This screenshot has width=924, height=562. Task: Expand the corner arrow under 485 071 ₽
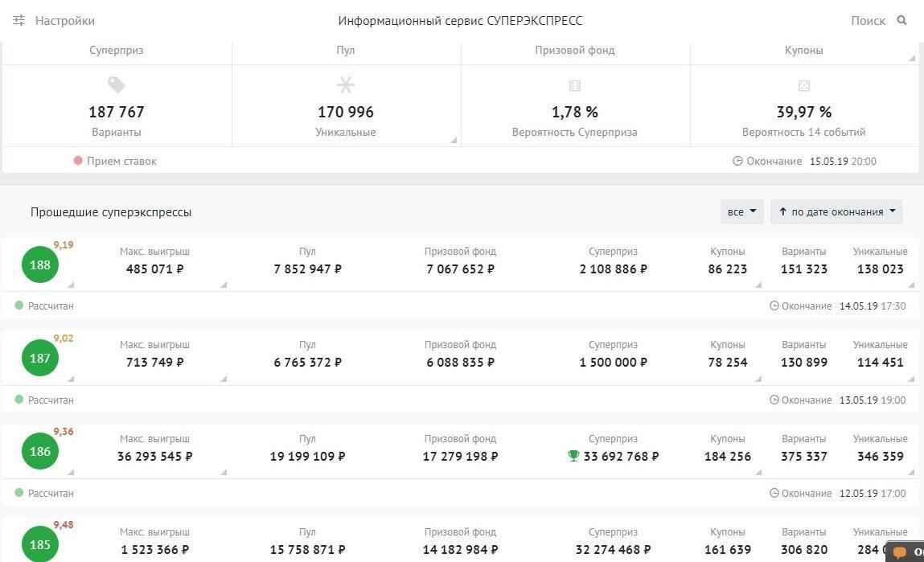point(224,285)
